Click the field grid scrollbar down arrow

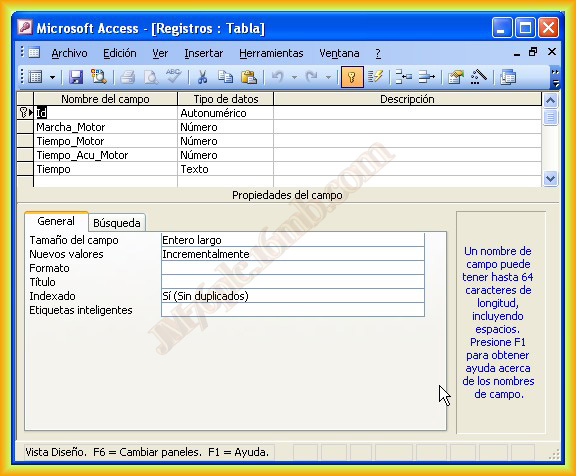pos(550,179)
